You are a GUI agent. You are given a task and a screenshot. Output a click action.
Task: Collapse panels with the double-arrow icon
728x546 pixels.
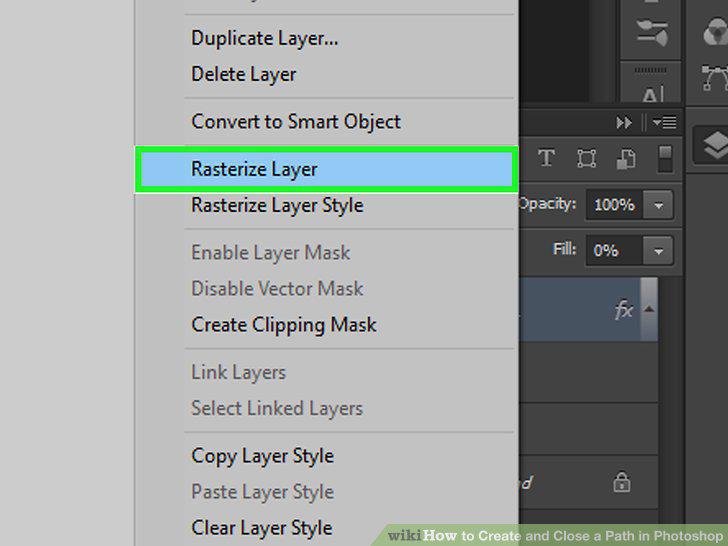(624, 123)
